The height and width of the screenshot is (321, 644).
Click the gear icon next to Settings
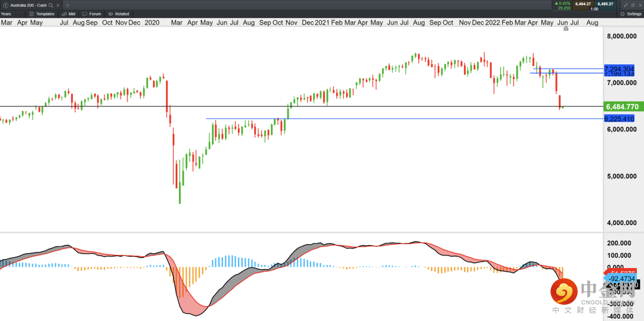point(623,14)
